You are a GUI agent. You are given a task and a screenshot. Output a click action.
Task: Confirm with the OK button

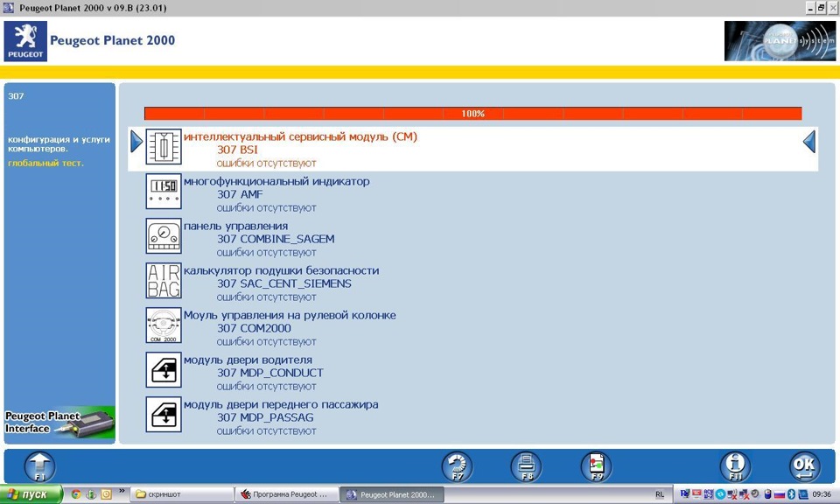[x=805, y=466]
